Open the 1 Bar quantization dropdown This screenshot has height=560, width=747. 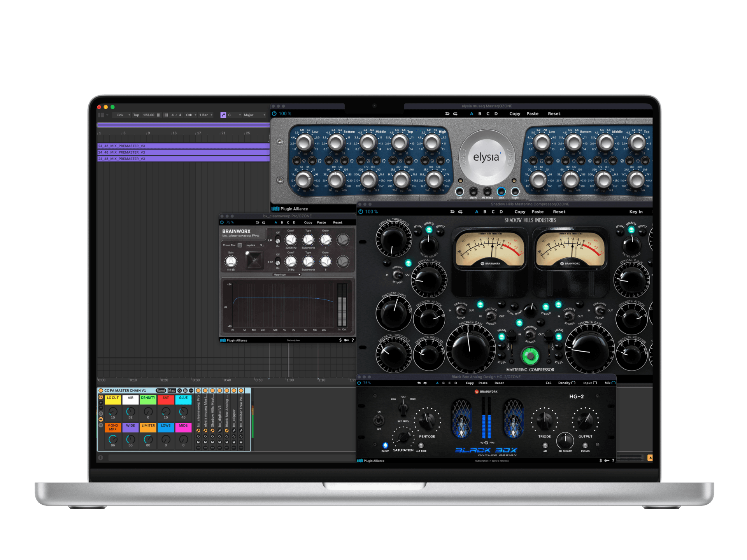coord(206,115)
